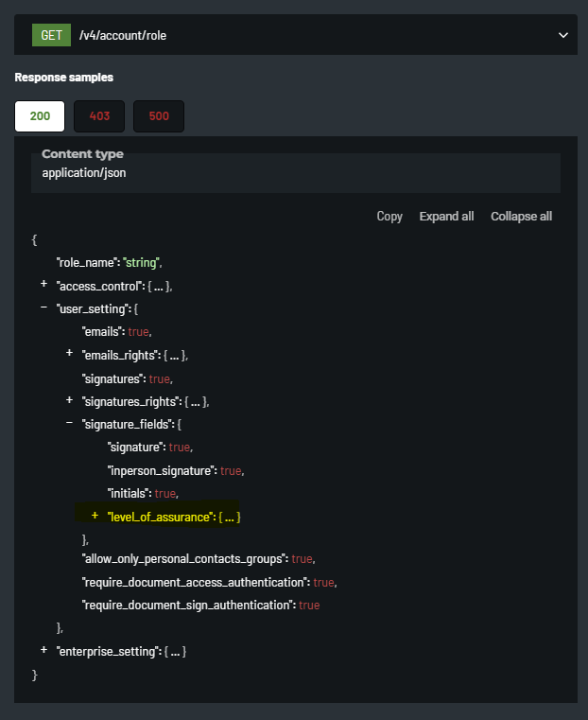Image resolution: width=588 pixels, height=720 pixels.
Task: Click the green GET method badge
Action: 51,36
